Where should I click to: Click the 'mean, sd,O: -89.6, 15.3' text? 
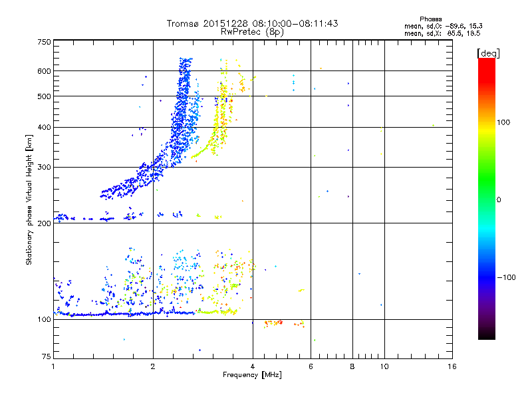[x=444, y=26]
